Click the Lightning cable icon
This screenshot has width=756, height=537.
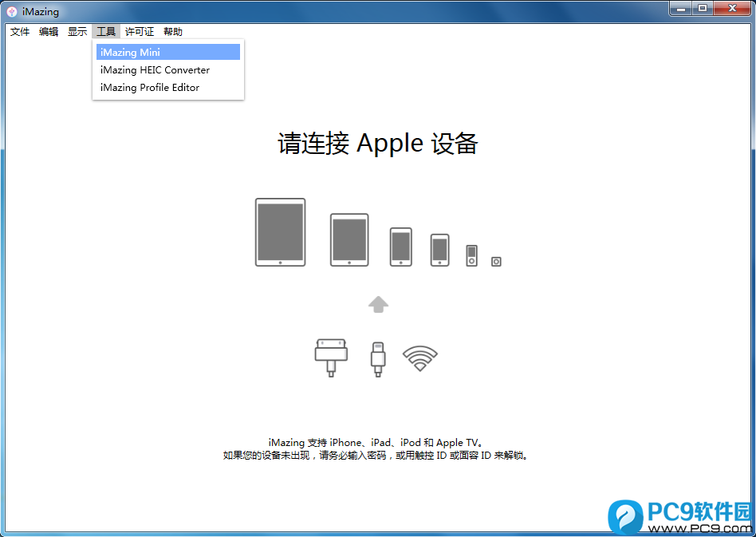(378, 359)
